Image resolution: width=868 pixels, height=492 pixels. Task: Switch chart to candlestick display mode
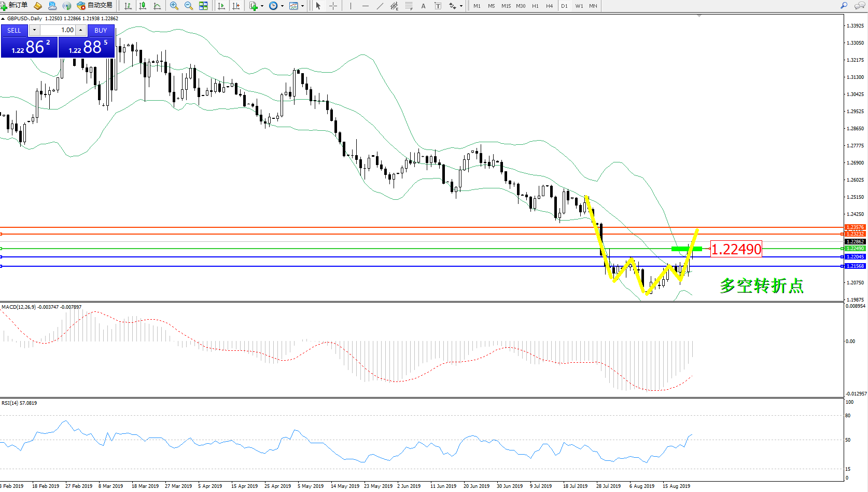143,6
